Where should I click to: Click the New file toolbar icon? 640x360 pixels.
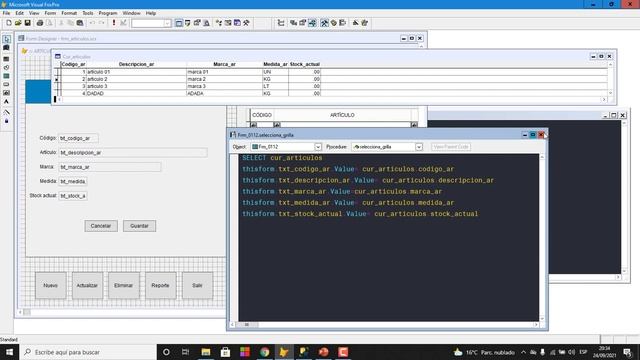[9, 23]
